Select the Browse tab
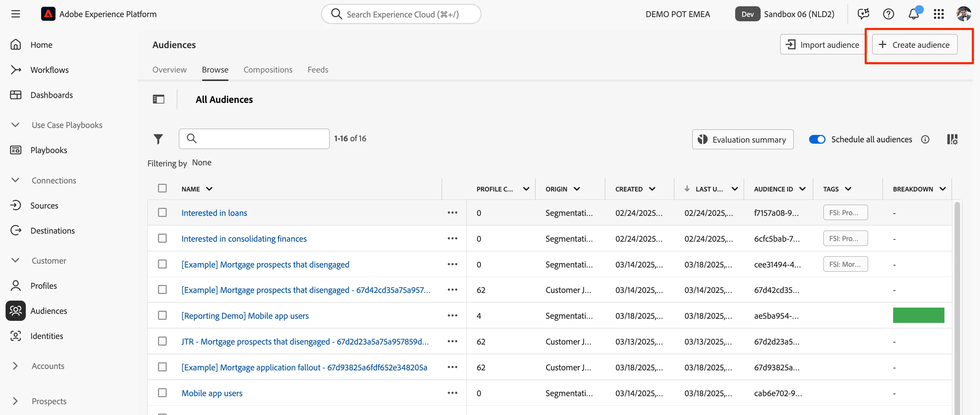The height and width of the screenshot is (415, 980). point(215,70)
